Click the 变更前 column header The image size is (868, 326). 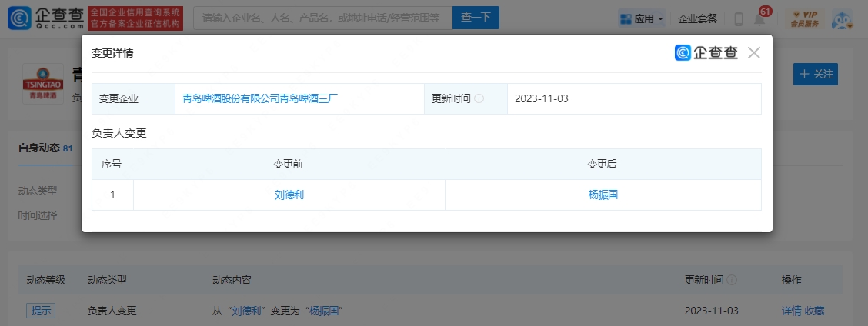coord(288,165)
